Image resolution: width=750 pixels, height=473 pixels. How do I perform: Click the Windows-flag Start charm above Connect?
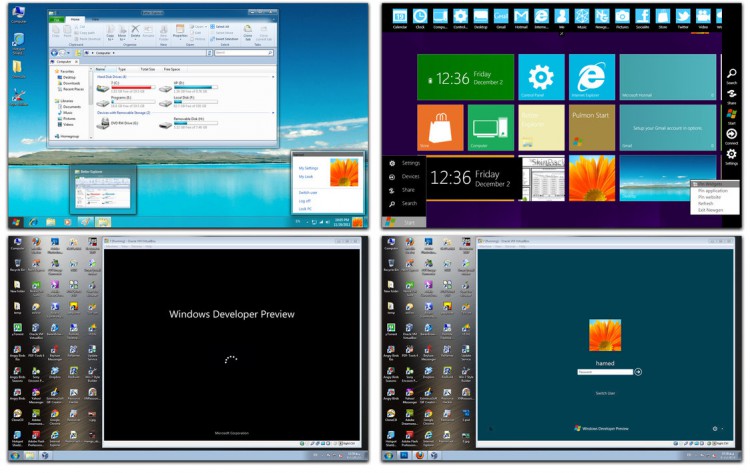(731, 114)
